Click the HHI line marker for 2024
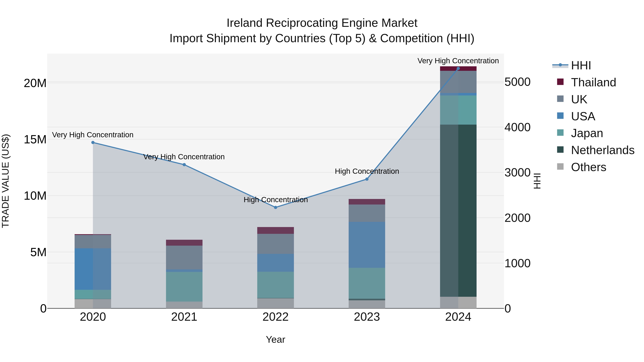 point(458,68)
